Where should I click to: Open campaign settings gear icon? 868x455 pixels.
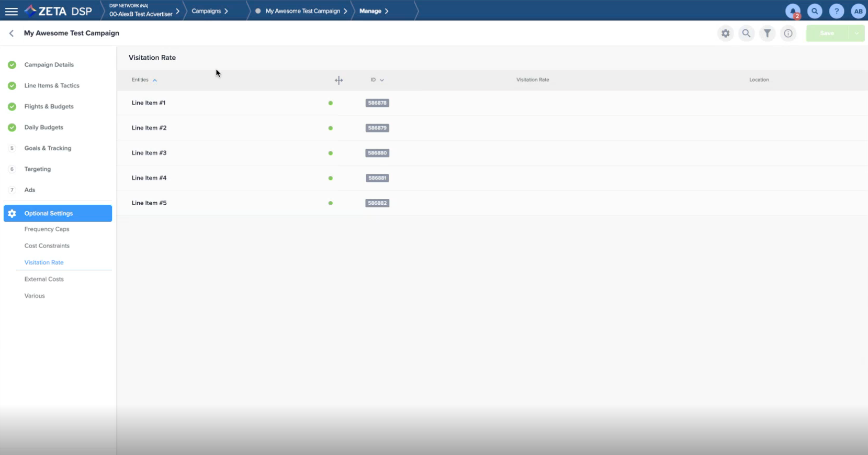click(x=725, y=34)
